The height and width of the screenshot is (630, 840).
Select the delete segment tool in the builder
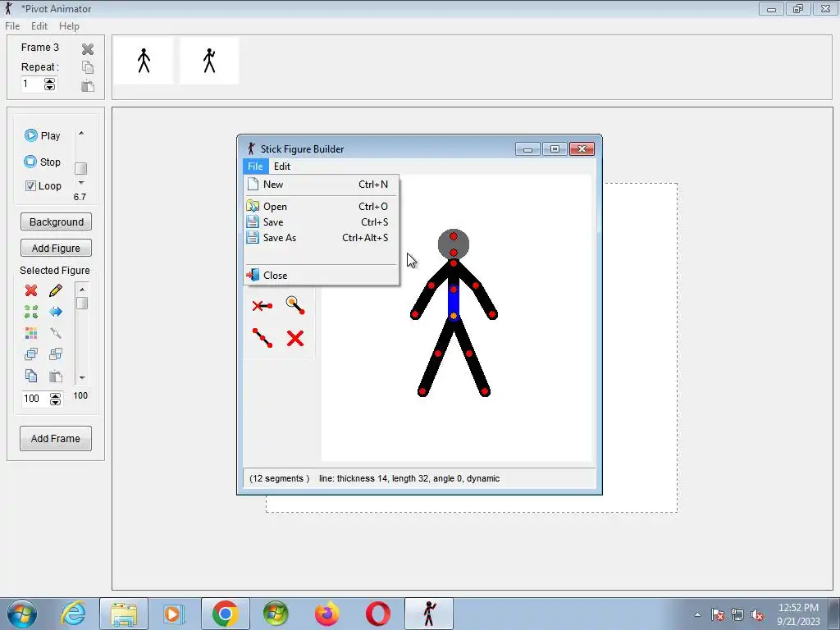pos(262,306)
